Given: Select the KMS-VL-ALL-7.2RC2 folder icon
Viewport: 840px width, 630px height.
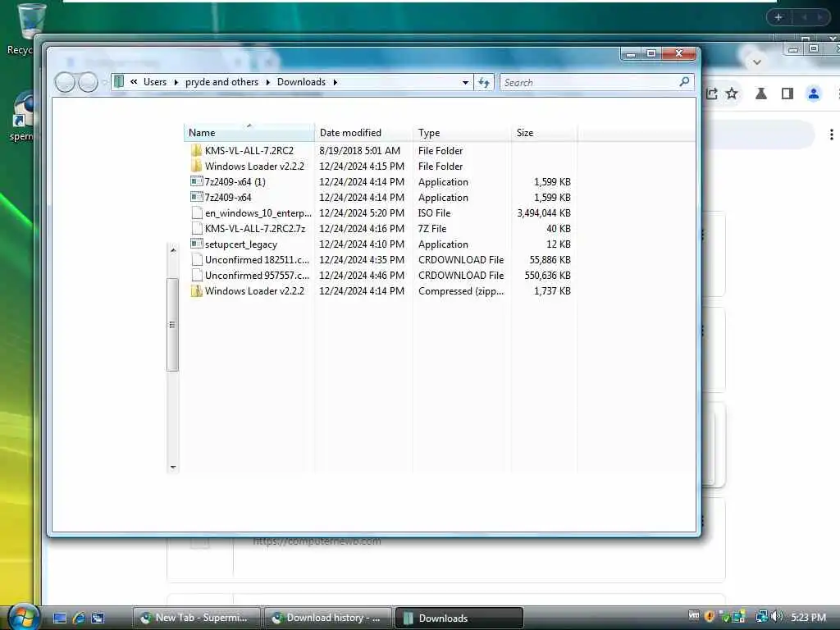Looking at the screenshot, I should point(197,151).
